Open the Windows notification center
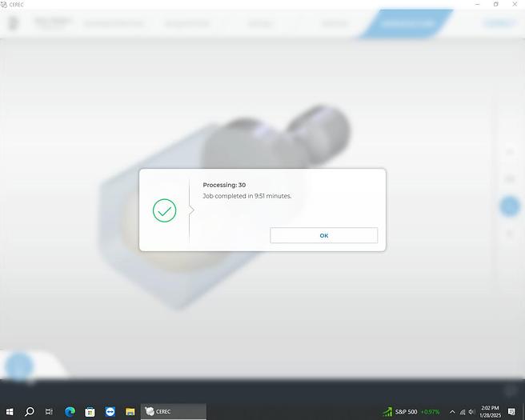The image size is (525, 420). pos(511,411)
